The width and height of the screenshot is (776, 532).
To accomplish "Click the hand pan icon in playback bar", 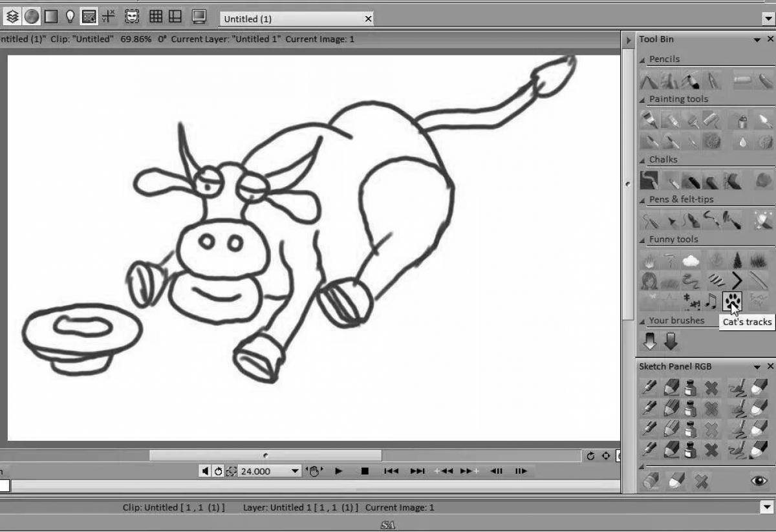I will (315, 471).
